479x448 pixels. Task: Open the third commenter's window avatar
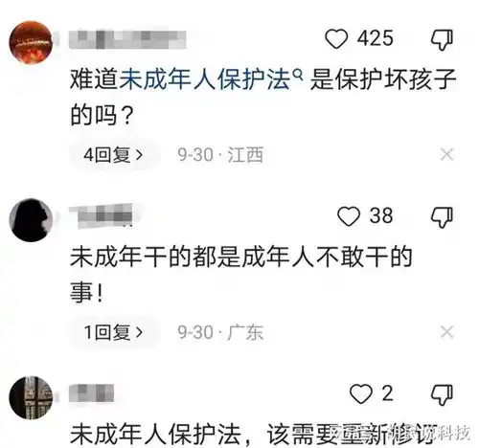tap(31, 397)
